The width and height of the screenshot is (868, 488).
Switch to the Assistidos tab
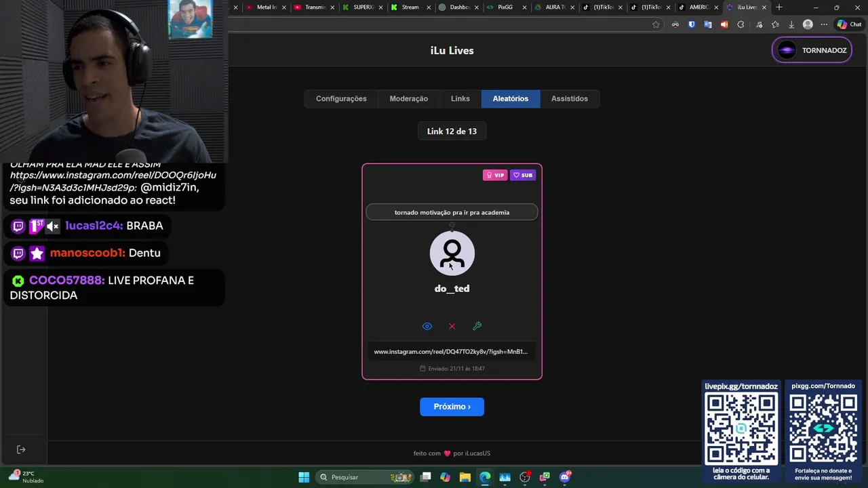[570, 99]
